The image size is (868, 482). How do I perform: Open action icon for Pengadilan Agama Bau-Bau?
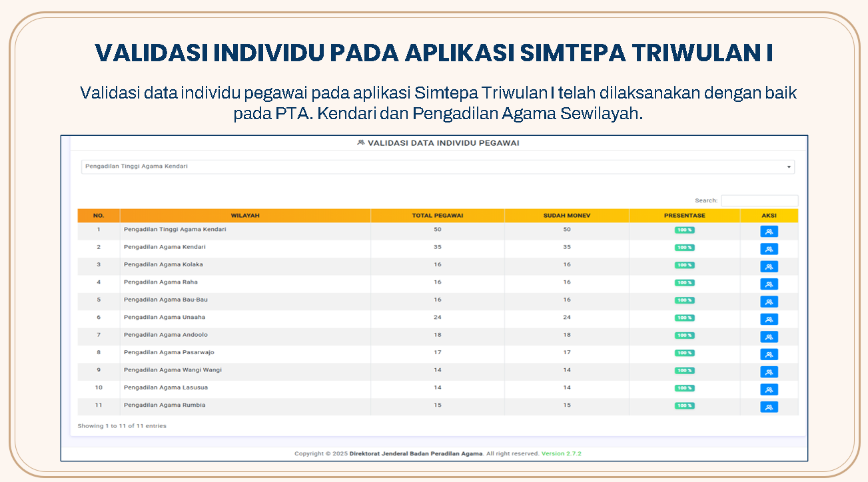(769, 302)
